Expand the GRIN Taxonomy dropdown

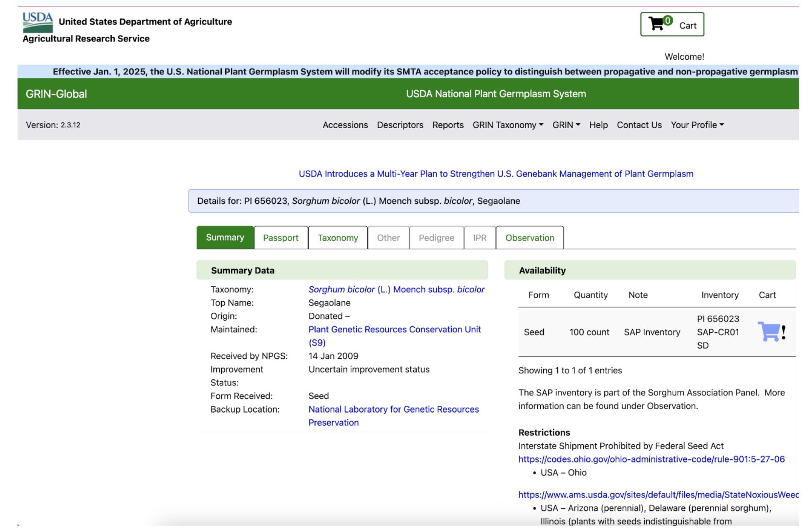tap(508, 125)
